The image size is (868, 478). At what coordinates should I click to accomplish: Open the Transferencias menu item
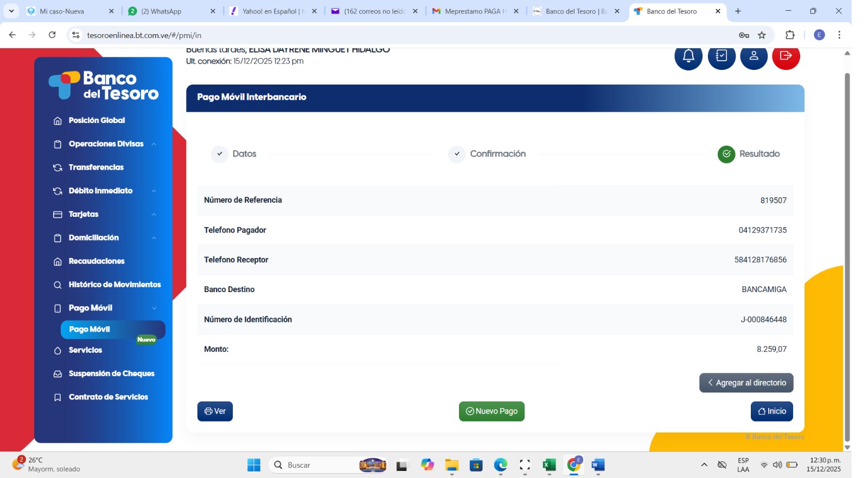click(x=96, y=167)
